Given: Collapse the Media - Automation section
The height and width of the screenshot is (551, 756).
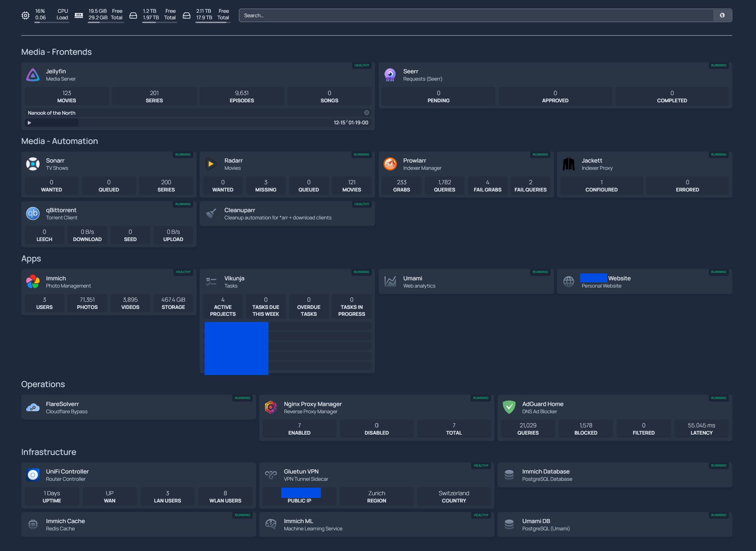Looking at the screenshot, I should (60, 141).
